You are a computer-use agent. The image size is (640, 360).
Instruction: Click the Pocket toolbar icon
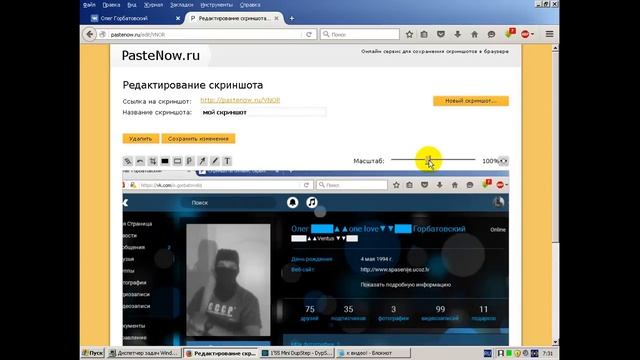click(441, 35)
